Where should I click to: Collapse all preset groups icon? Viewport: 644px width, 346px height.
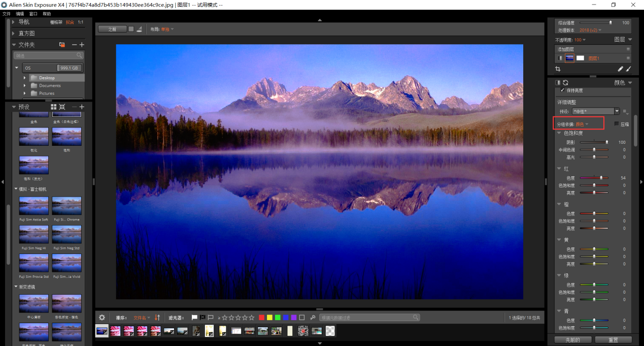coord(62,107)
